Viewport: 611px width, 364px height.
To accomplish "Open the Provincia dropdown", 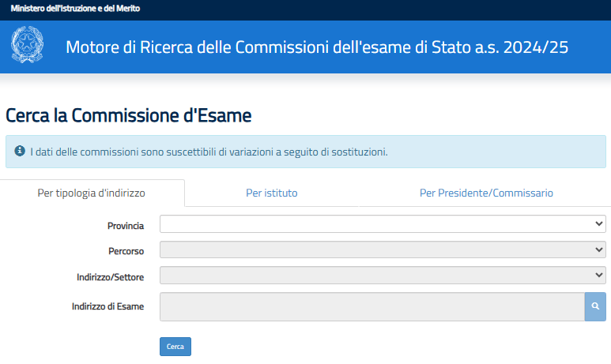I will click(x=383, y=224).
